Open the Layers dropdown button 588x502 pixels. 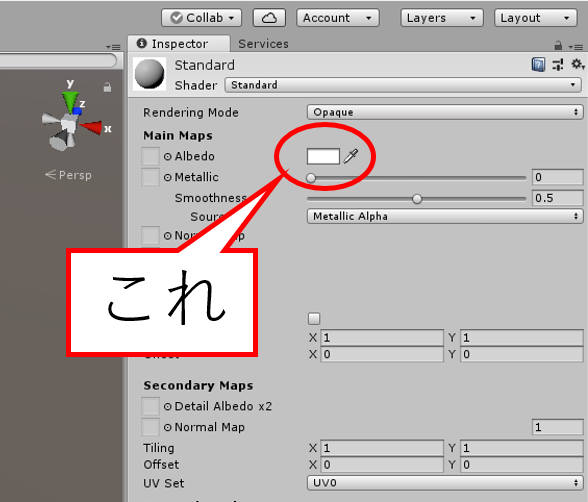pos(442,18)
